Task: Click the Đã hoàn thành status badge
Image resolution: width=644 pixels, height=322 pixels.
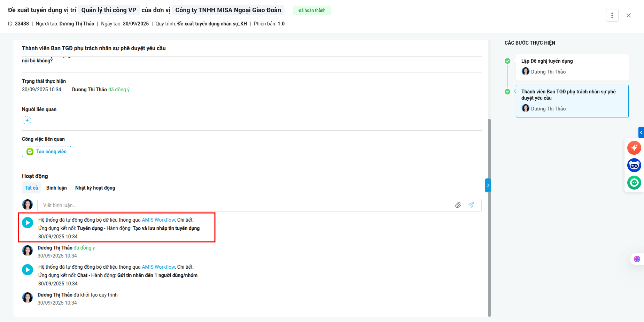Action: click(x=312, y=10)
